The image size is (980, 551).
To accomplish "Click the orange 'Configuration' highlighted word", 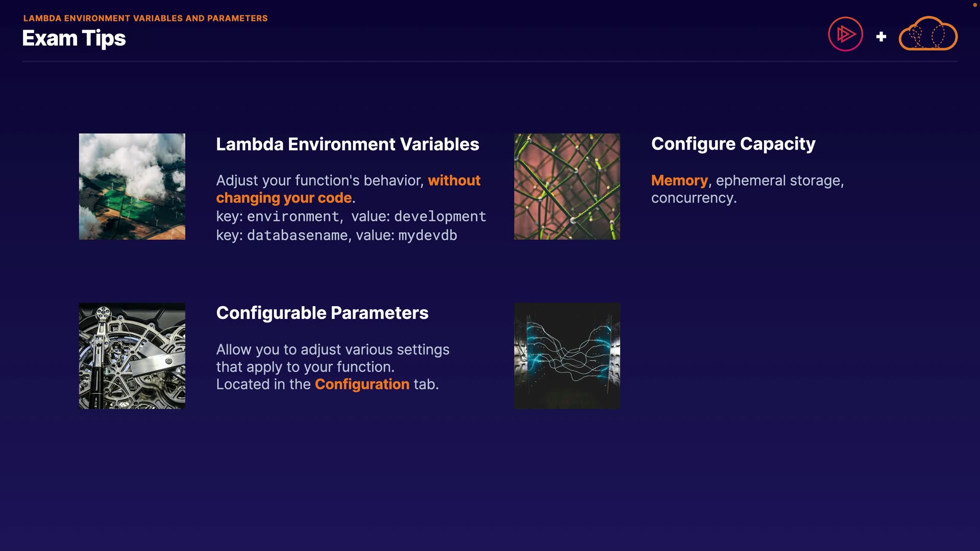I will pos(362,384).
